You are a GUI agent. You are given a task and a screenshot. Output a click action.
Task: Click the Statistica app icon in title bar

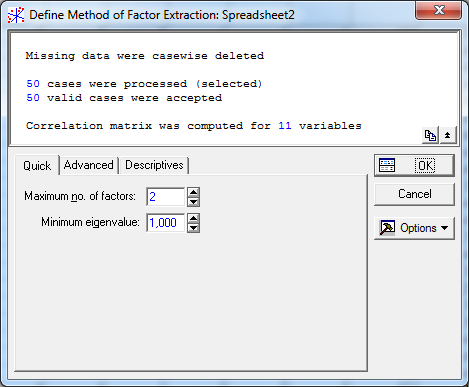[x=16, y=15]
